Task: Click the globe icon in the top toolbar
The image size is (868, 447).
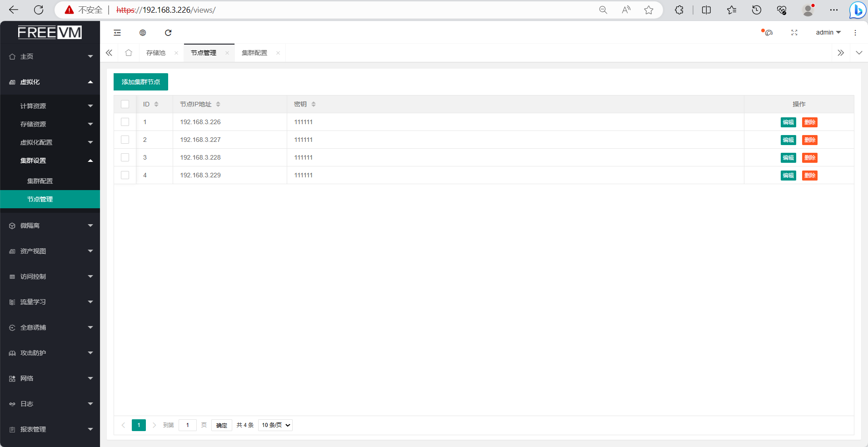Action: [143, 33]
